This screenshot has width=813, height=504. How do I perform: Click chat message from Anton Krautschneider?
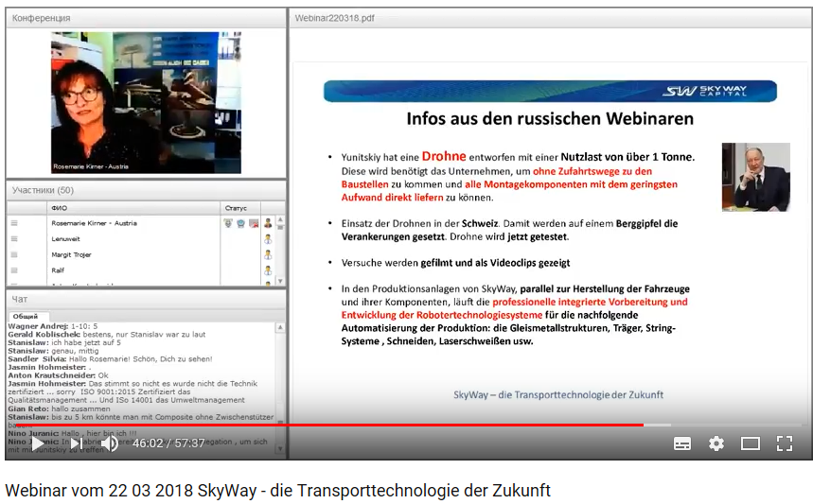[x=58, y=375]
